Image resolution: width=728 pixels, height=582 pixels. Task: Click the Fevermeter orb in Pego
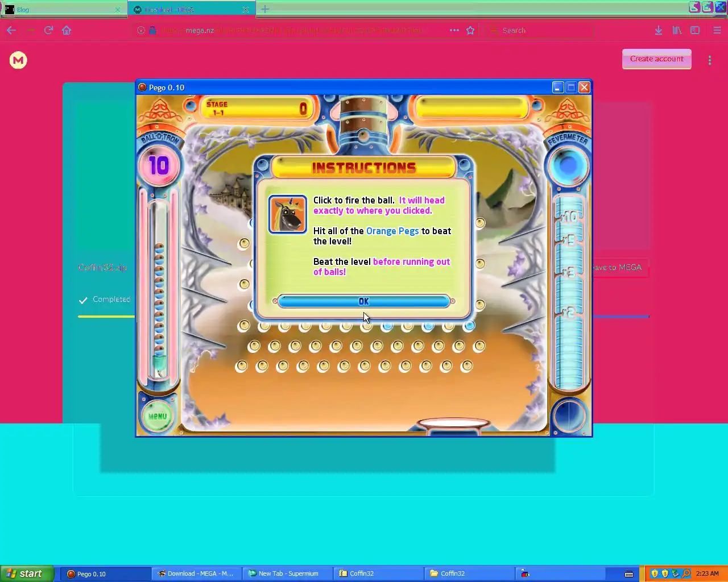click(567, 166)
